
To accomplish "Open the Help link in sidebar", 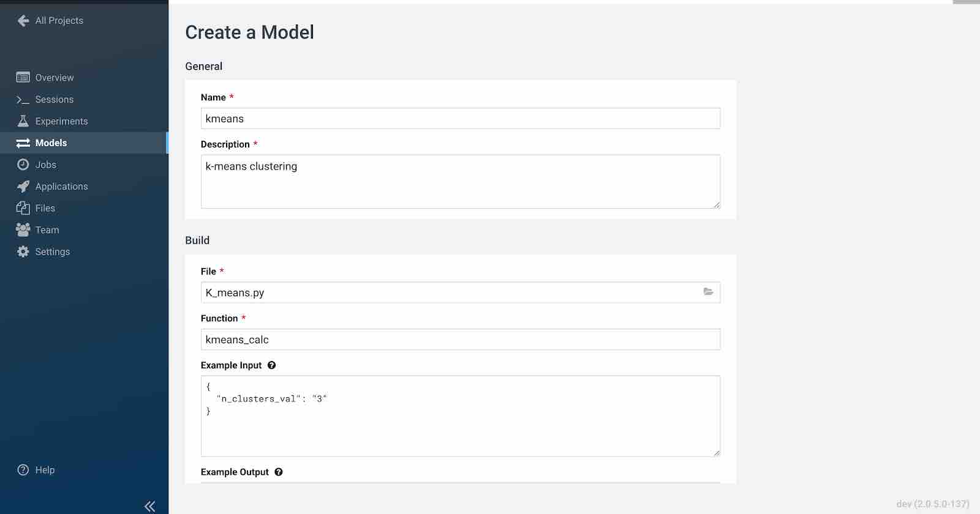I will tap(45, 470).
